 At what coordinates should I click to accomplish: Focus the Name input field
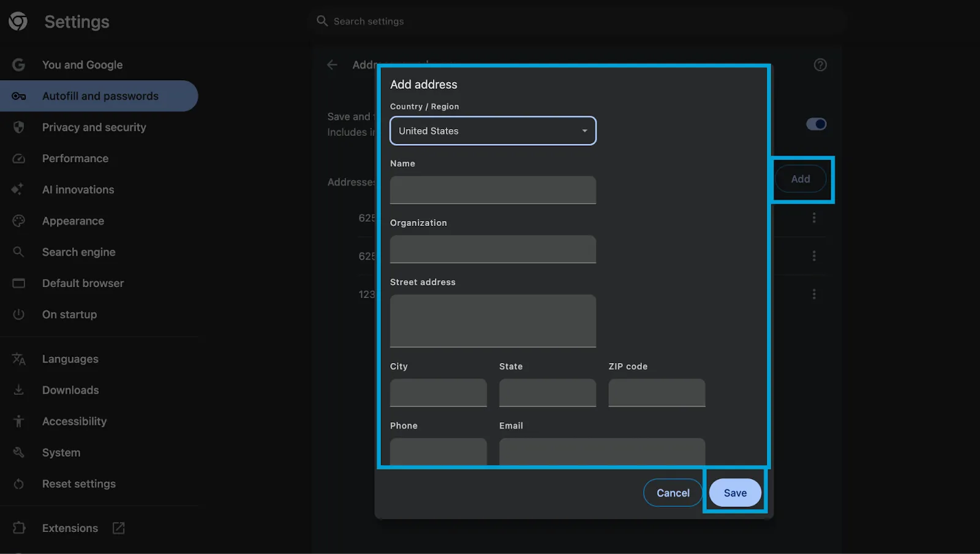(x=493, y=190)
